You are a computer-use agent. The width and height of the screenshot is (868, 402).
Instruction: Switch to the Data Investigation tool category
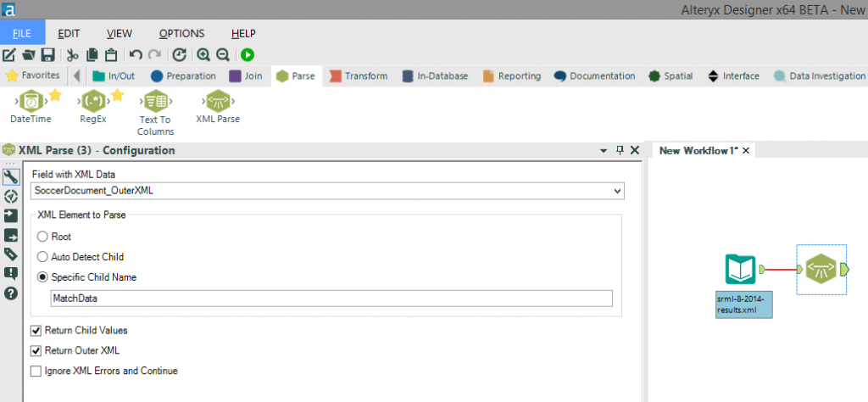tap(820, 75)
